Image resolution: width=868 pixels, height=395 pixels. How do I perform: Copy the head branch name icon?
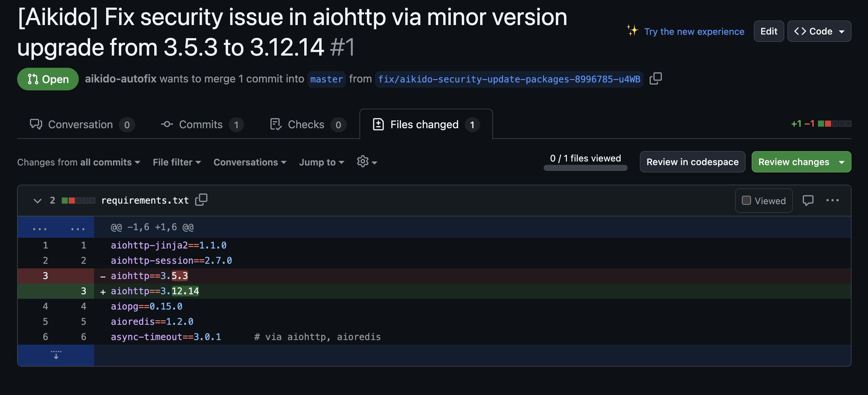click(x=655, y=78)
